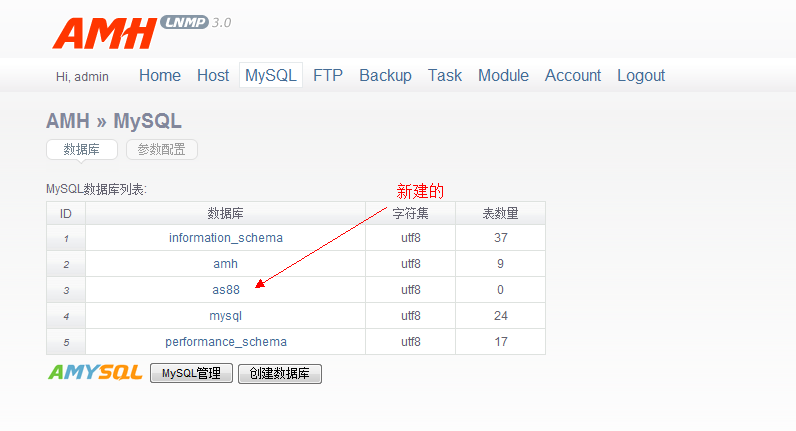This screenshot has height=431, width=796.
Task: Click the AMYSQL logo
Action: pyautogui.click(x=95, y=373)
